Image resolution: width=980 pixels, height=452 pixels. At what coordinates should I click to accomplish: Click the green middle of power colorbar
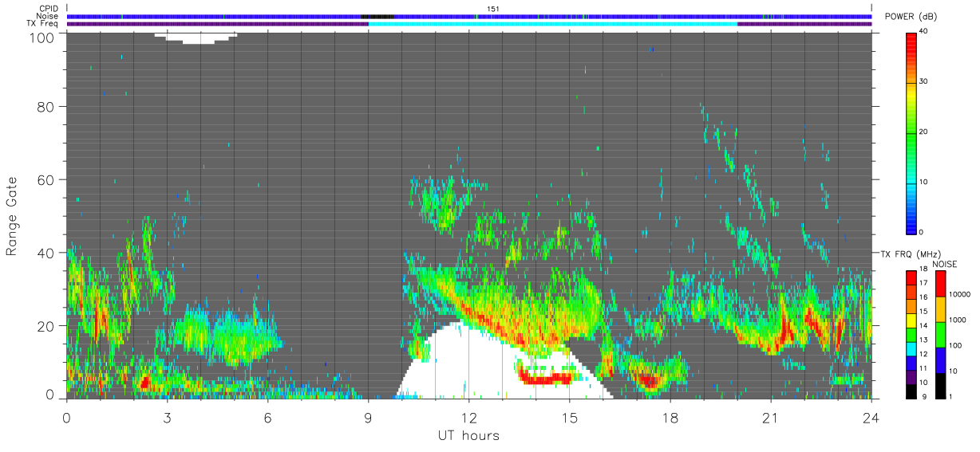[x=911, y=132]
